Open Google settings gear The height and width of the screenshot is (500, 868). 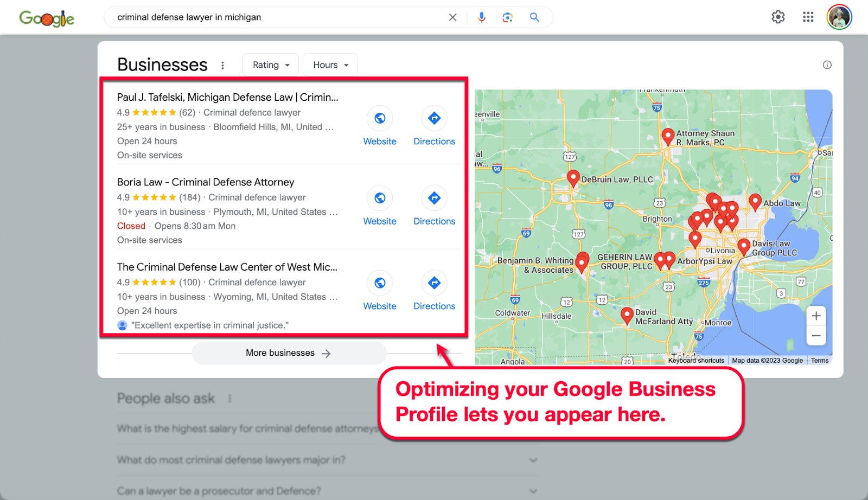(778, 17)
